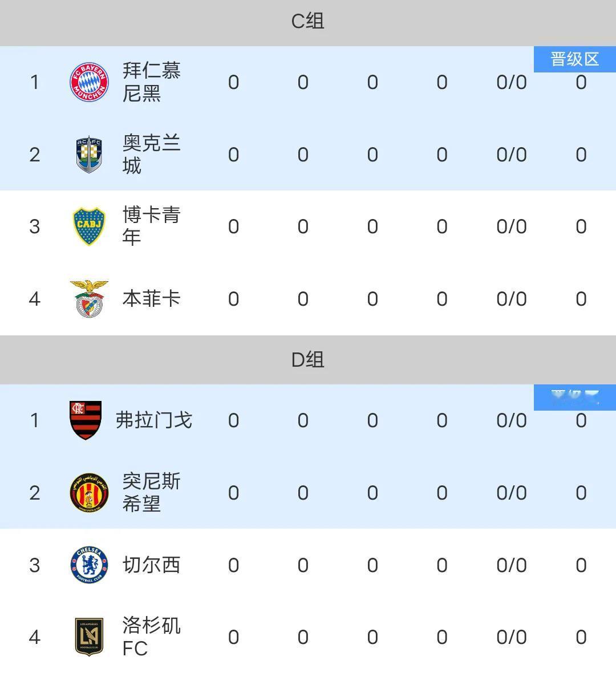This screenshot has height=673, width=616.
Task: Open team name 奥克兰城
Action: [152, 155]
